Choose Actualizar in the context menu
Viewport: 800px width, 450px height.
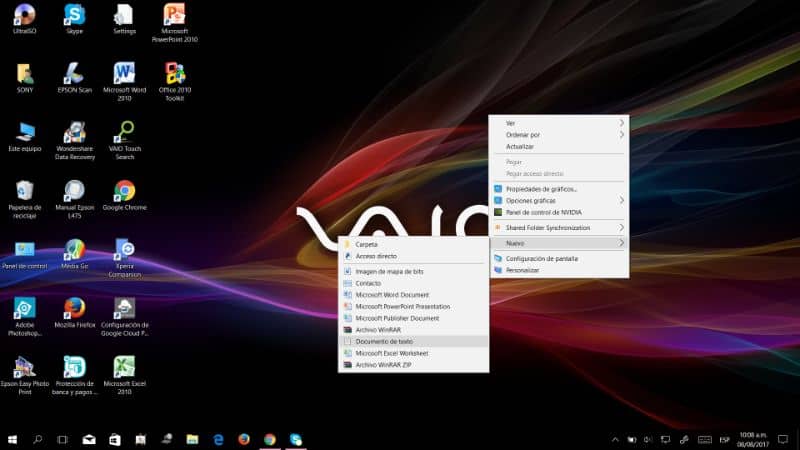pyautogui.click(x=559, y=146)
